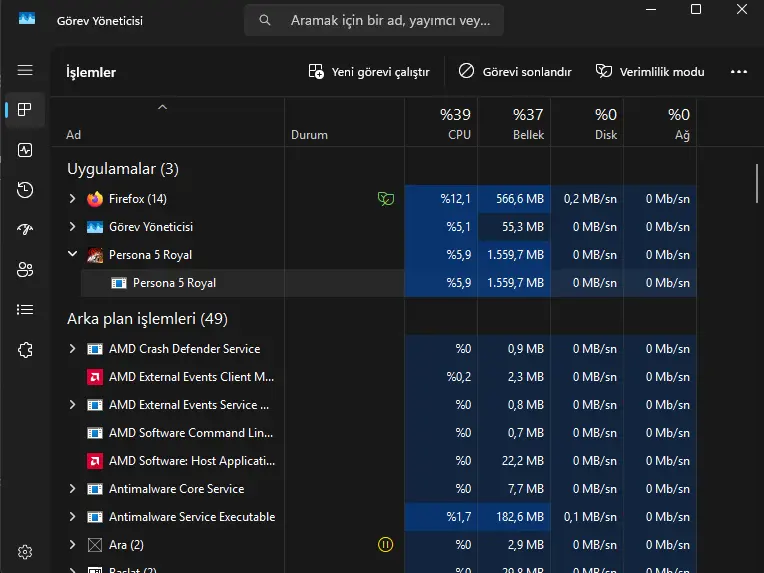Click Görev Yöneticisi process row icon
The width and height of the screenshot is (764, 573).
pyautogui.click(x=95, y=227)
